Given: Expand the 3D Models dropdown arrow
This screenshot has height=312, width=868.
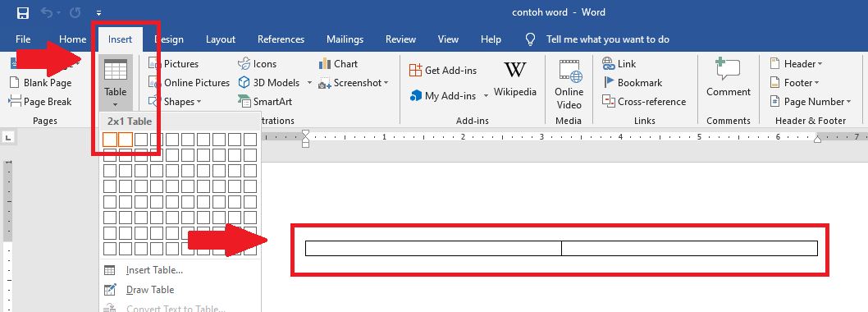Looking at the screenshot, I should pos(310,83).
